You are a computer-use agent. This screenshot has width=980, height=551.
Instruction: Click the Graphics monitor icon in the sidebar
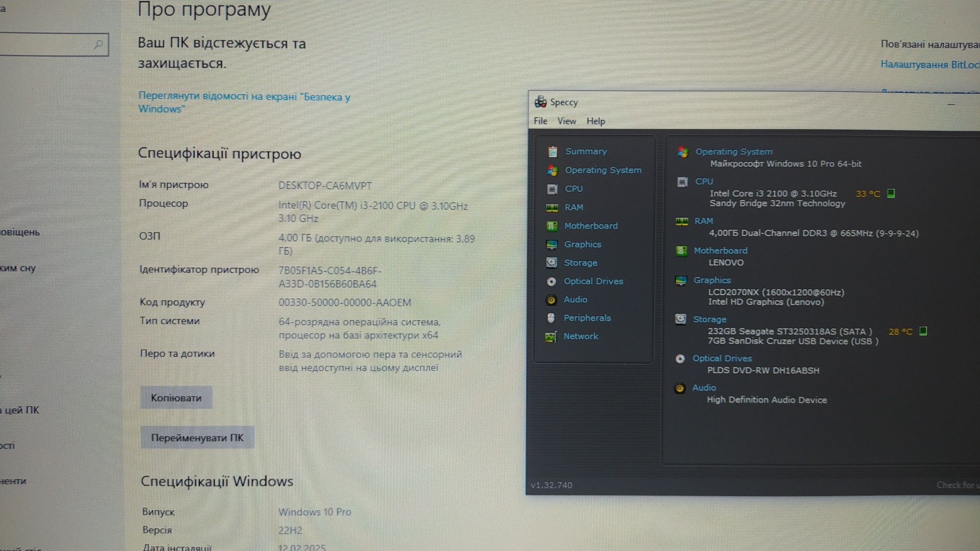coord(552,244)
